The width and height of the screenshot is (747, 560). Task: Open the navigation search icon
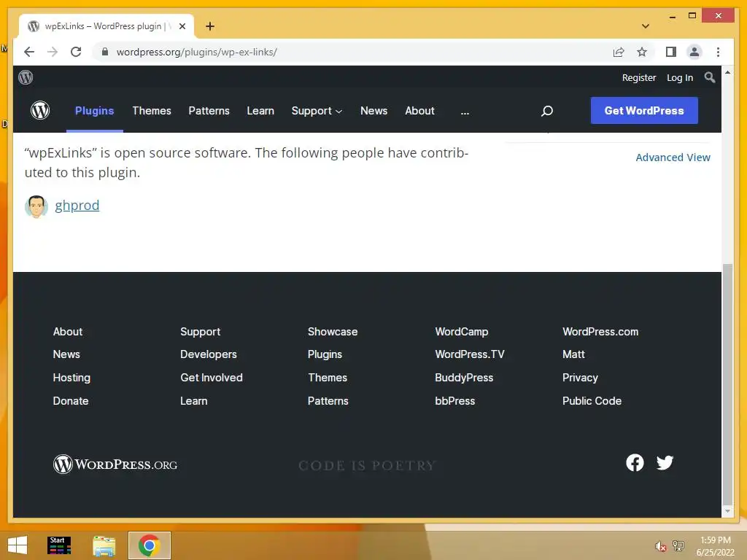pyautogui.click(x=547, y=111)
